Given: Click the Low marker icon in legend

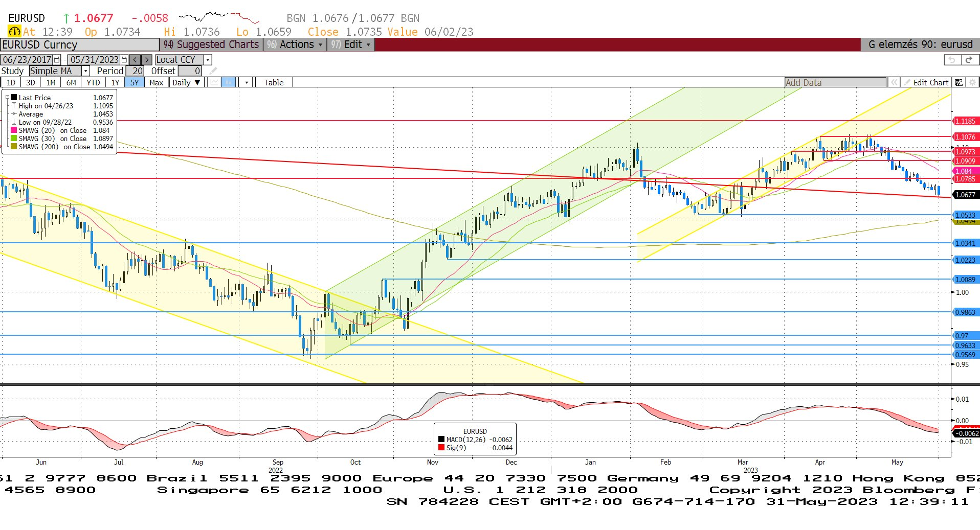Looking at the screenshot, I should [14, 122].
